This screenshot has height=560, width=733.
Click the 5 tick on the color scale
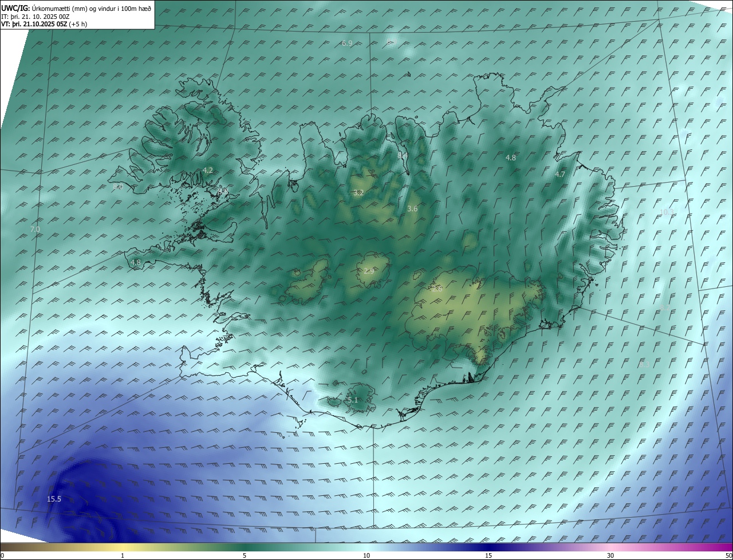pos(245,555)
